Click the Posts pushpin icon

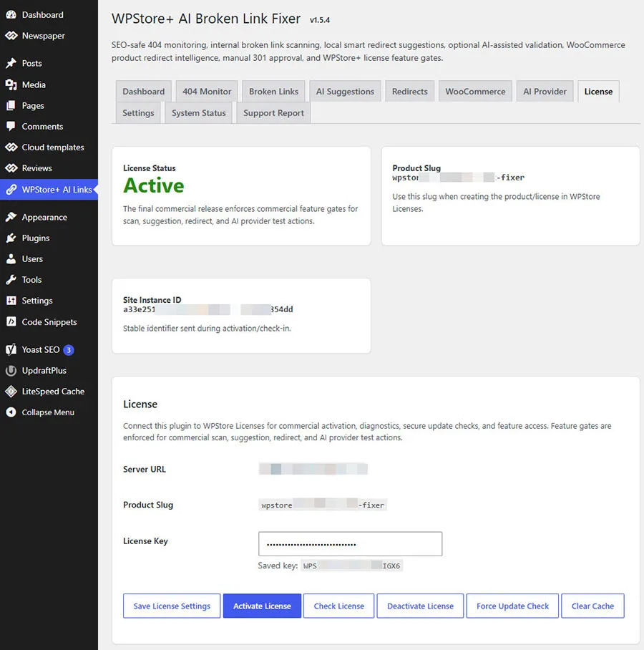click(11, 63)
